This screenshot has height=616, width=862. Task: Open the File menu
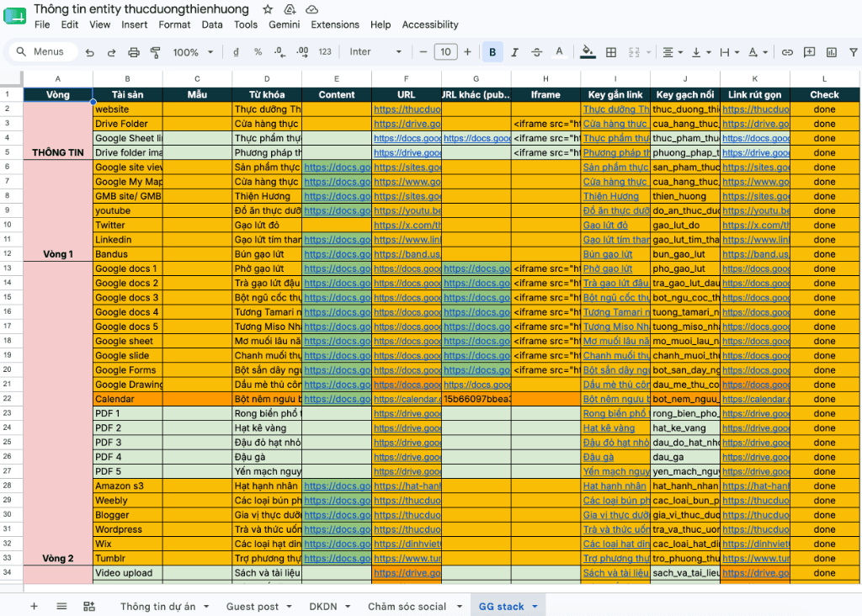(42, 24)
